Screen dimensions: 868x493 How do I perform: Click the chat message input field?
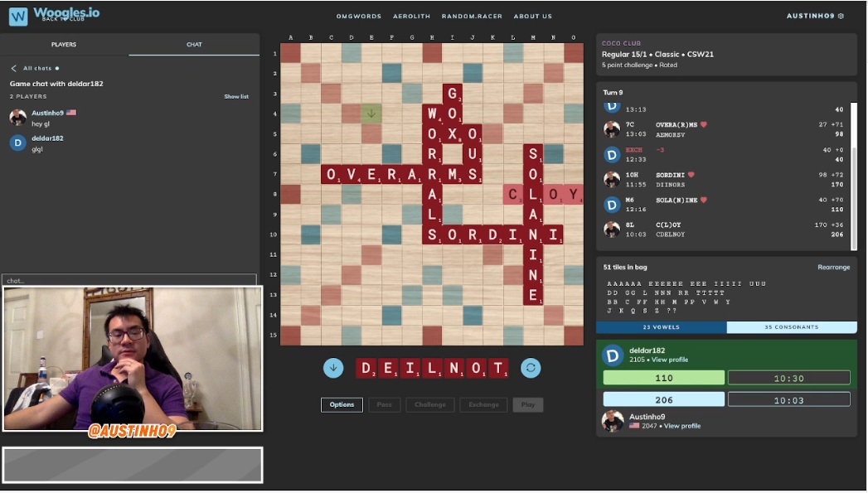point(129,280)
